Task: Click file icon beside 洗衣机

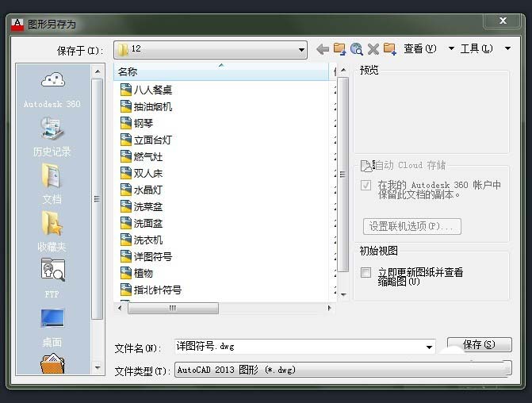Action: click(x=126, y=240)
